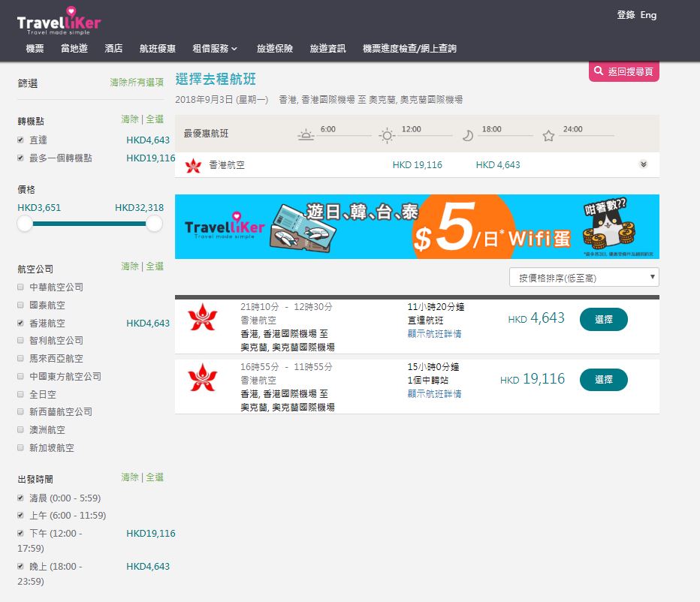Click Hong Kong Airlines logo in best-fare row

point(193,166)
